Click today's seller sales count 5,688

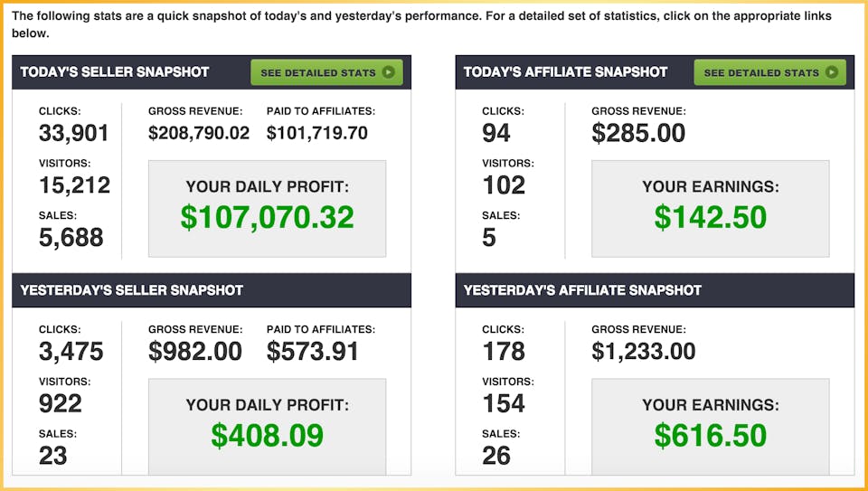(x=71, y=238)
